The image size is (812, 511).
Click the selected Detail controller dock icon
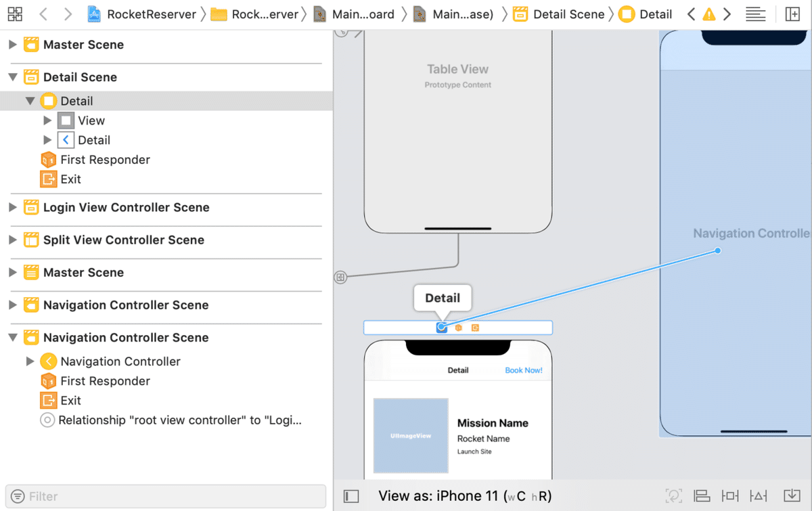[441, 328]
